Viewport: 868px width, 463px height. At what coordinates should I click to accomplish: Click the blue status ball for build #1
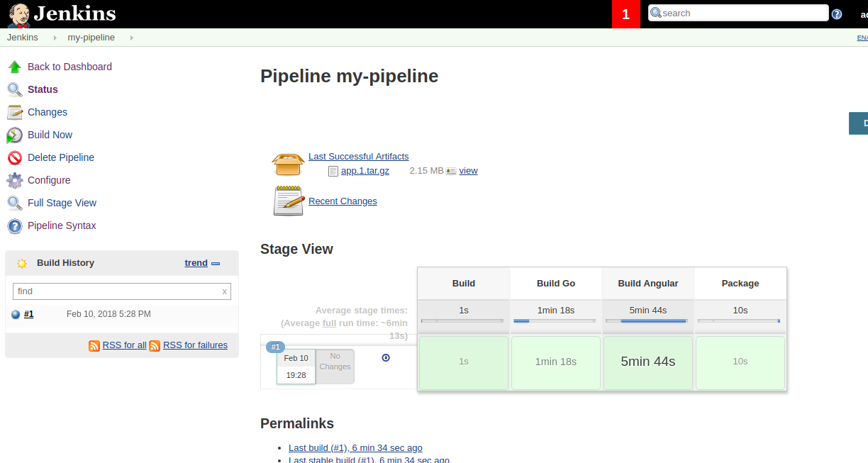(16, 314)
